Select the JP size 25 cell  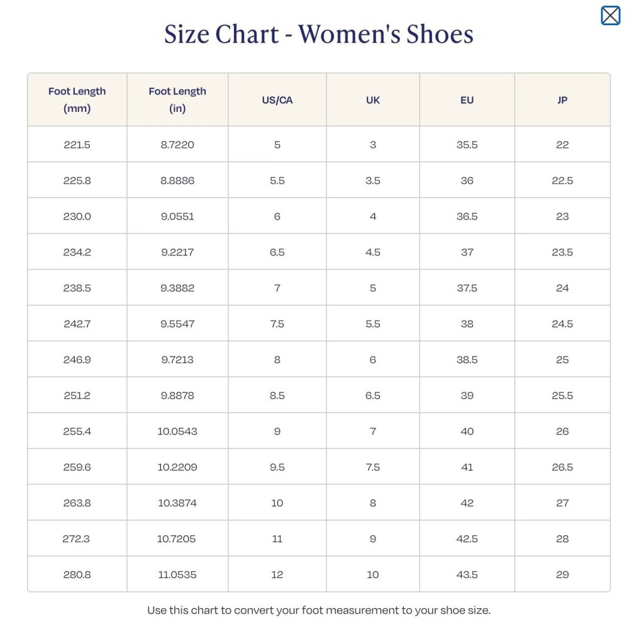[562, 360]
